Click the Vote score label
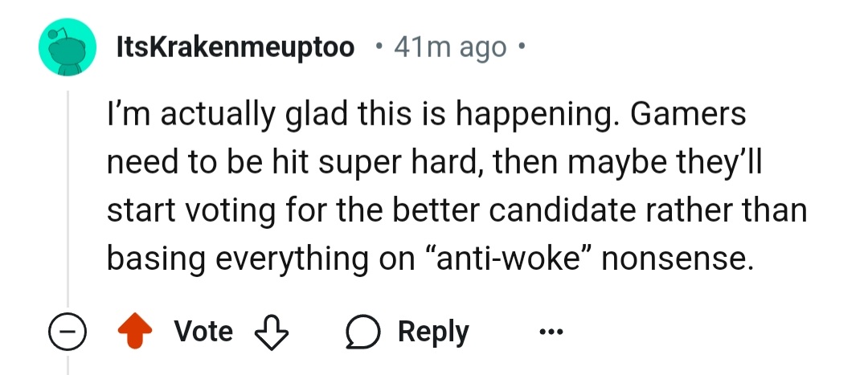 203,332
